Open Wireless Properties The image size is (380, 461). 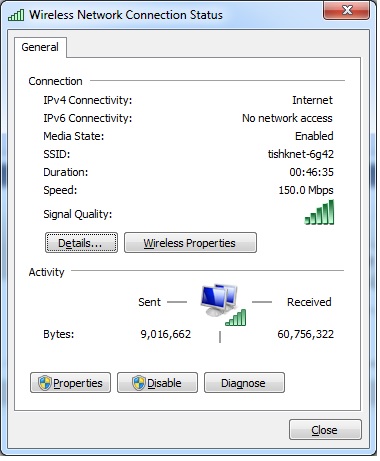[x=190, y=243]
